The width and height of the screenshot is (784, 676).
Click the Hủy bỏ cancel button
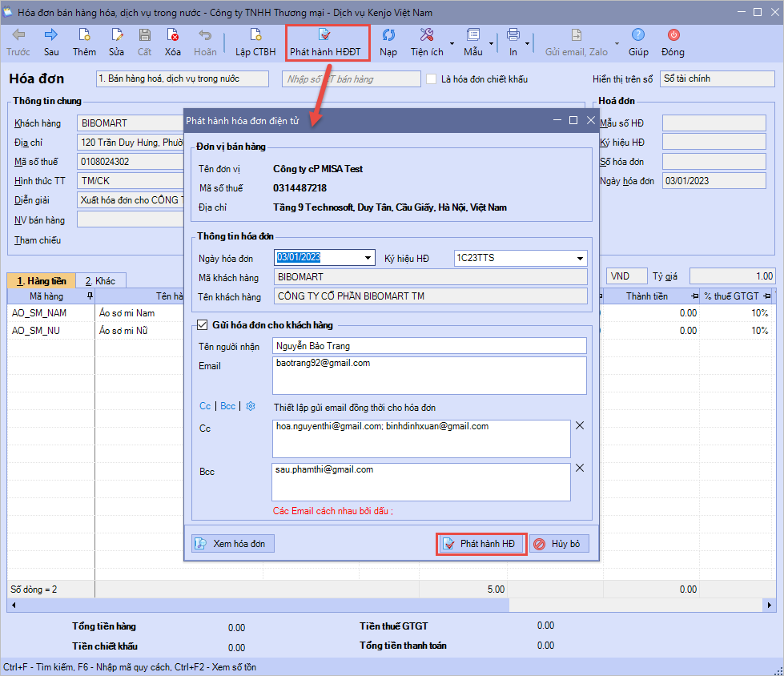coord(560,544)
